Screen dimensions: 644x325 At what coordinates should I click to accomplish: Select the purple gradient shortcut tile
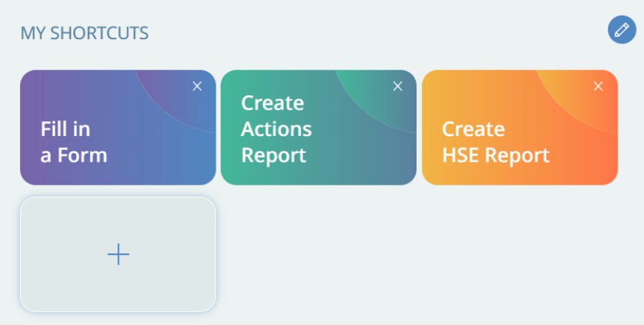[x=118, y=127]
